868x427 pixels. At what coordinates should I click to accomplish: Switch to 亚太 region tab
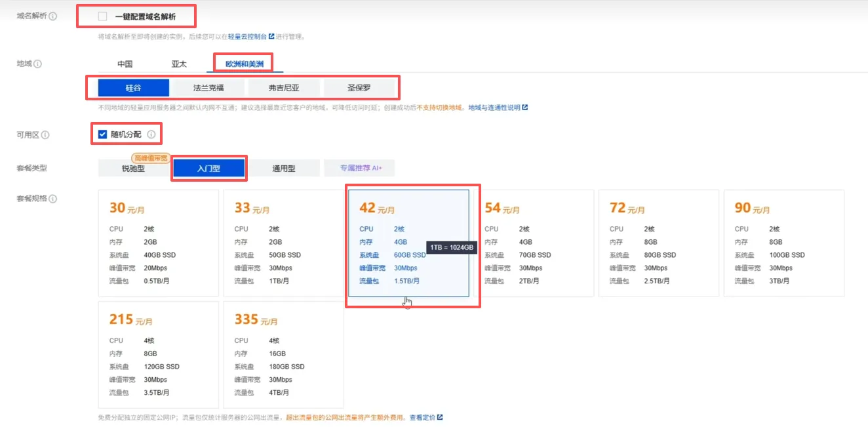click(179, 64)
